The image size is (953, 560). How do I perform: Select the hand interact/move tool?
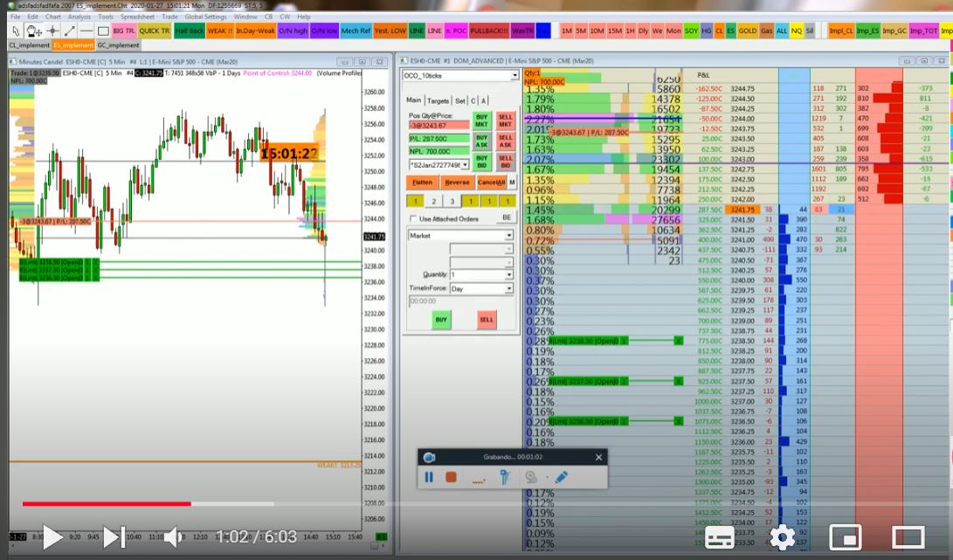point(33,31)
